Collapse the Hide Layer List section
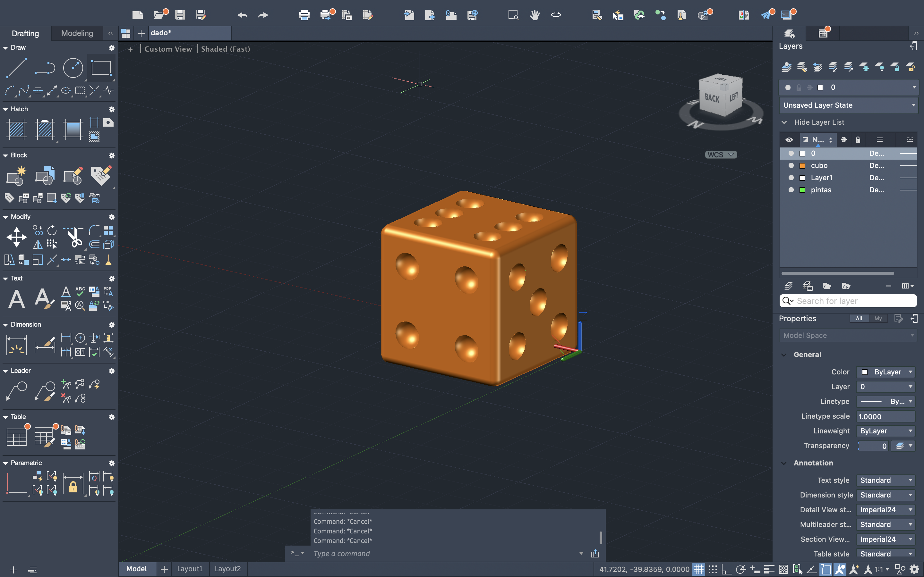Image resolution: width=924 pixels, height=577 pixels. 784,122
